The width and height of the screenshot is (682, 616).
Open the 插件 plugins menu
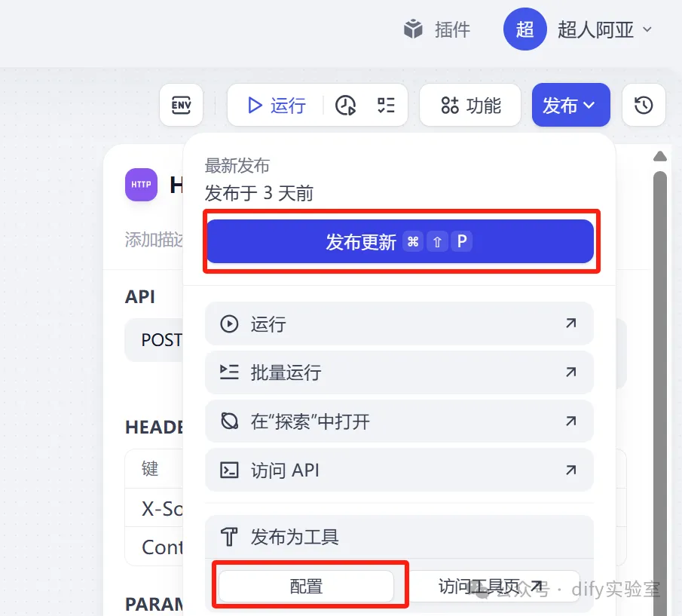click(x=437, y=29)
